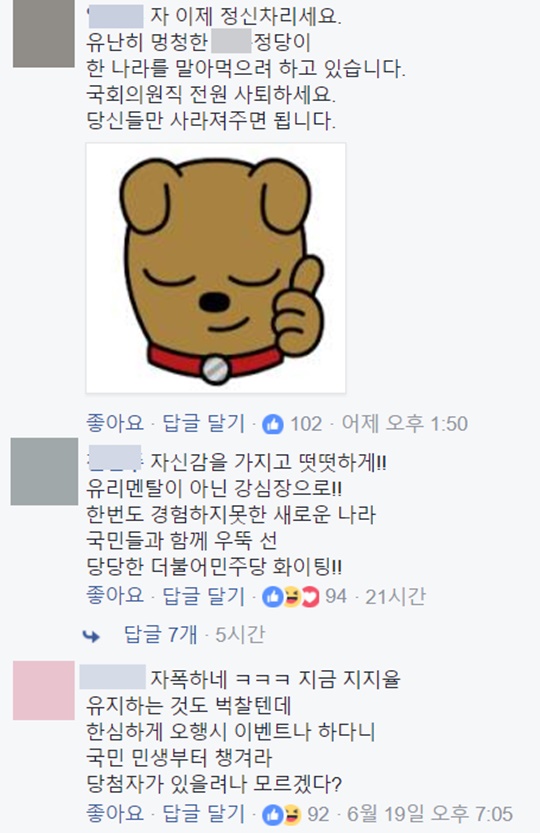540x833 pixels.
Task: Like the 더불어민주당 화이팅 comment
Action: [x=115, y=596]
